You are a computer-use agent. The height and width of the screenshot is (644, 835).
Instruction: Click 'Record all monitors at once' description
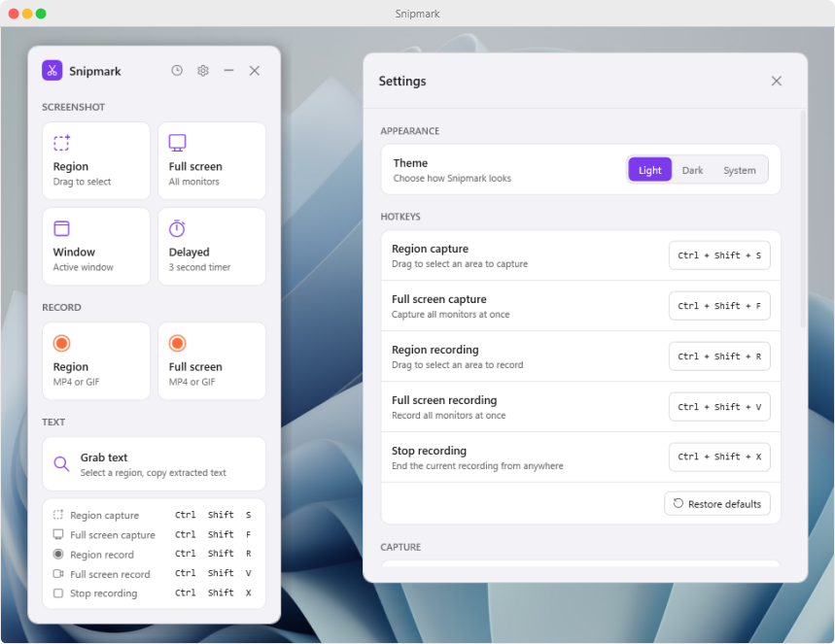click(448, 415)
